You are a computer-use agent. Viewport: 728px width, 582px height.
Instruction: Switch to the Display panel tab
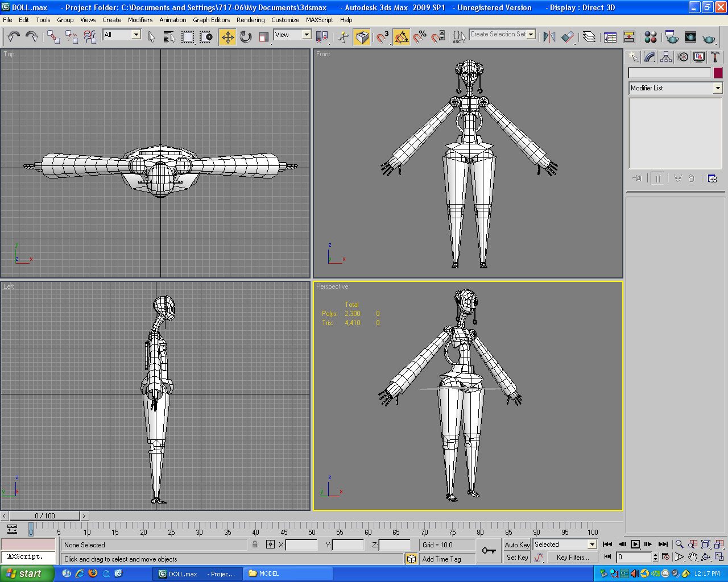699,57
